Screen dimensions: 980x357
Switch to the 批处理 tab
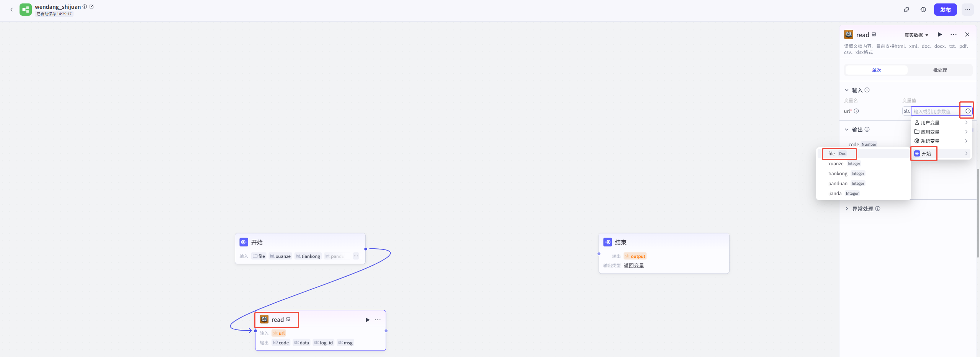940,70
